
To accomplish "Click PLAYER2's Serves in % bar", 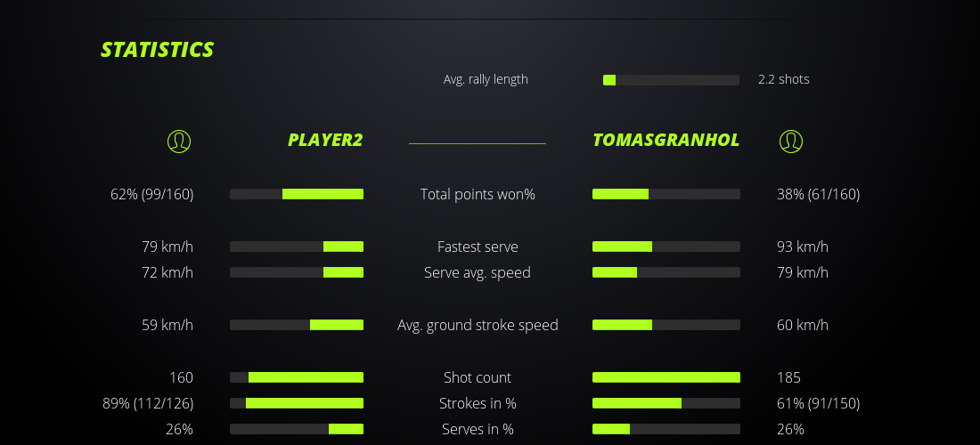I will 297,429.
